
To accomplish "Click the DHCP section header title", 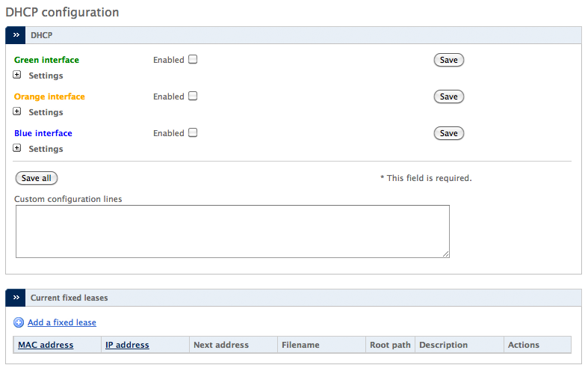I will [42, 35].
